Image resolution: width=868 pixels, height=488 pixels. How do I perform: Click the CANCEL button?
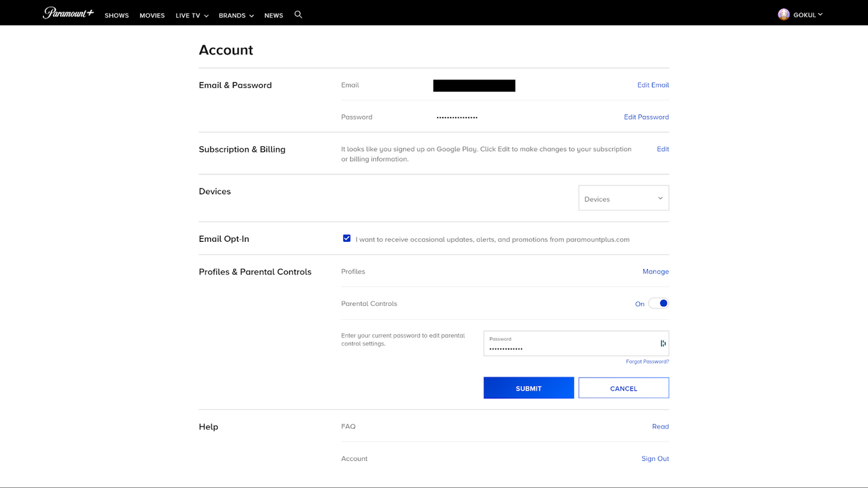click(x=624, y=388)
